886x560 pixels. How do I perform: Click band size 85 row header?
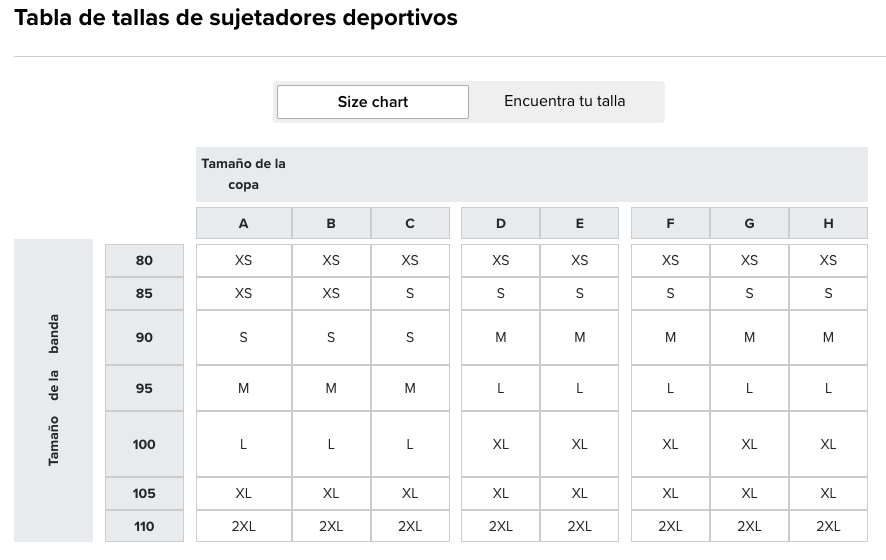pos(145,294)
